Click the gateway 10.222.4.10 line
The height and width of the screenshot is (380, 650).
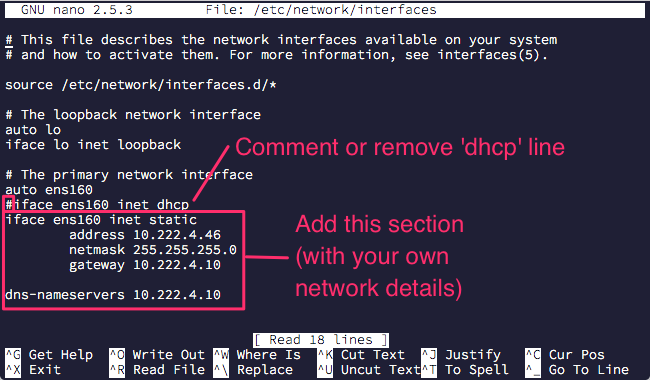(145, 265)
